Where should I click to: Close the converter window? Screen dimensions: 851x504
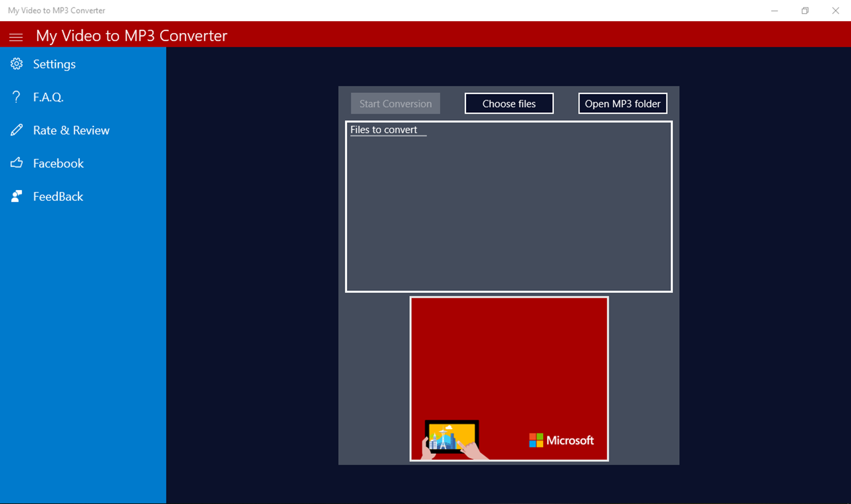(x=835, y=11)
